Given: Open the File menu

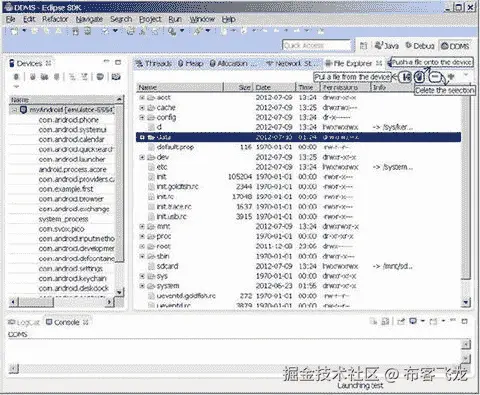Looking at the screenshot, I should pyautogui.click(x=11, y=19).
